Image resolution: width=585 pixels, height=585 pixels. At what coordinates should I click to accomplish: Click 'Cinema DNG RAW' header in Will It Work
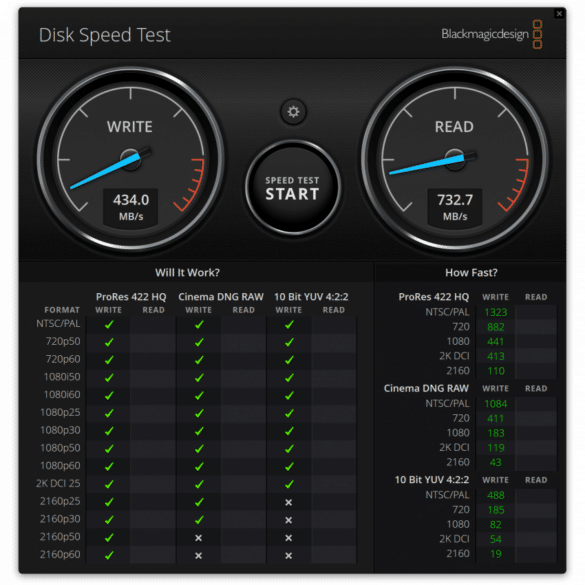coord(221,297)
